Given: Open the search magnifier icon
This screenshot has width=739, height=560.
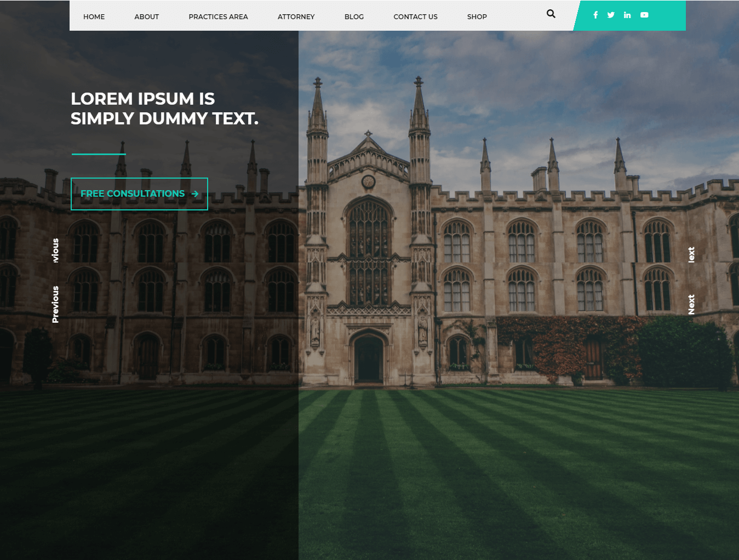Looking at the screenshot, I should tap(551, 14).
